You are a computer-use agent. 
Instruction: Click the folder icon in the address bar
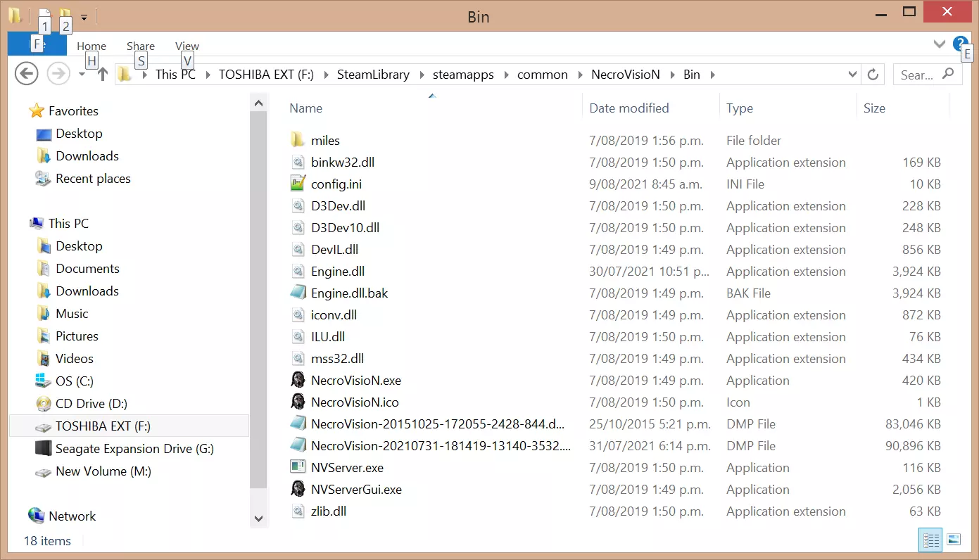tap(125, 74)
